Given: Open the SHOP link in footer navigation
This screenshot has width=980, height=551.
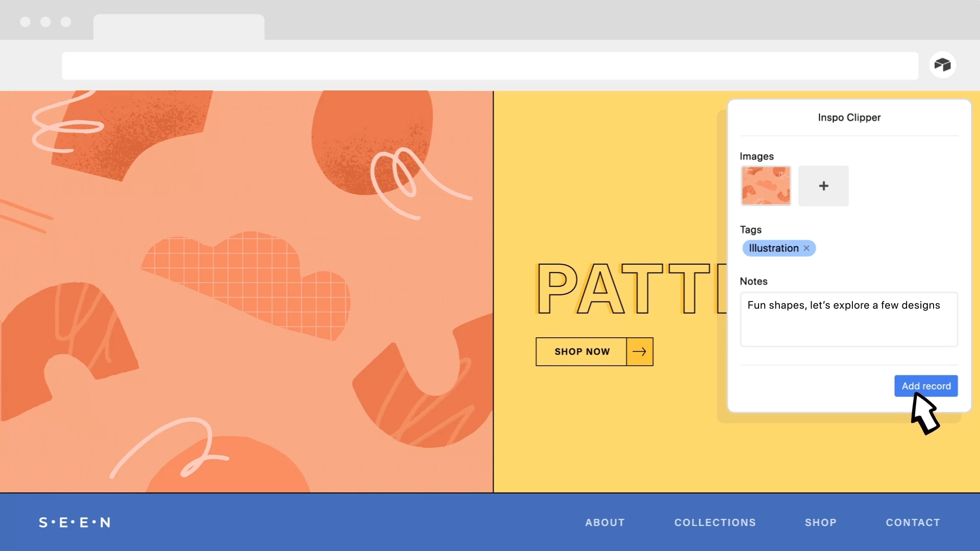Looking at the screenshot, I should [820, 522].
